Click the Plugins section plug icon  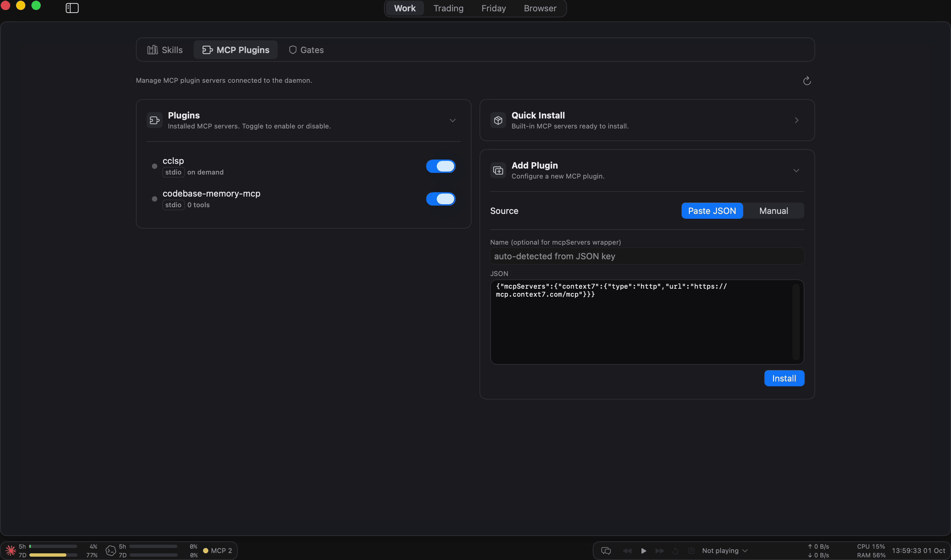154,120
